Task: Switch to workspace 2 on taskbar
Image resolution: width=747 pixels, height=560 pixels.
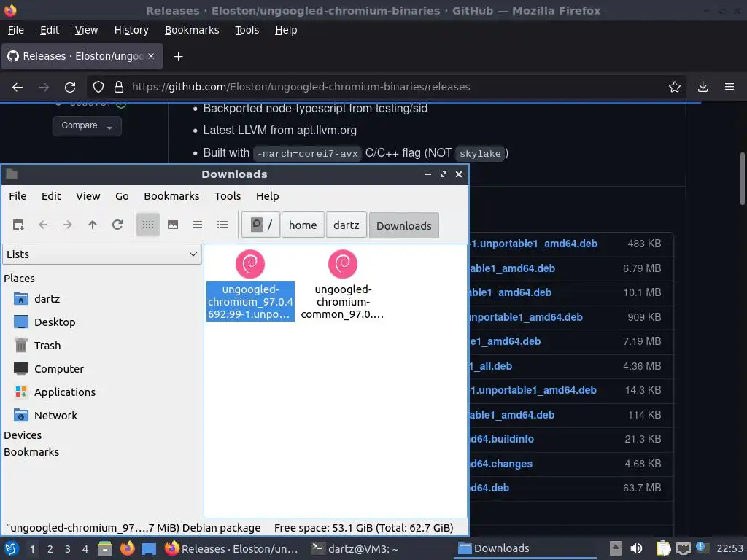Action: [50, 549]
